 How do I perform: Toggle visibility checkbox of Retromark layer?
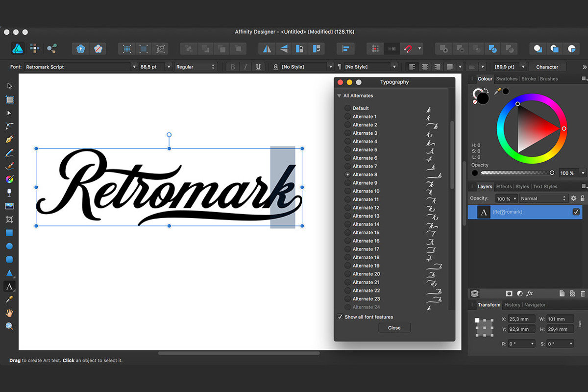[x=576, y=212]
